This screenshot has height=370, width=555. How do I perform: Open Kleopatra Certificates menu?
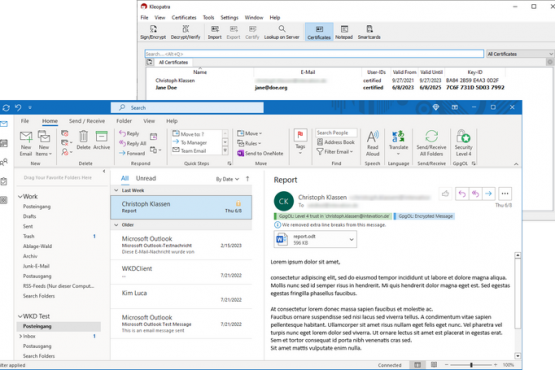pyautogui.click(x=184, y=17)
